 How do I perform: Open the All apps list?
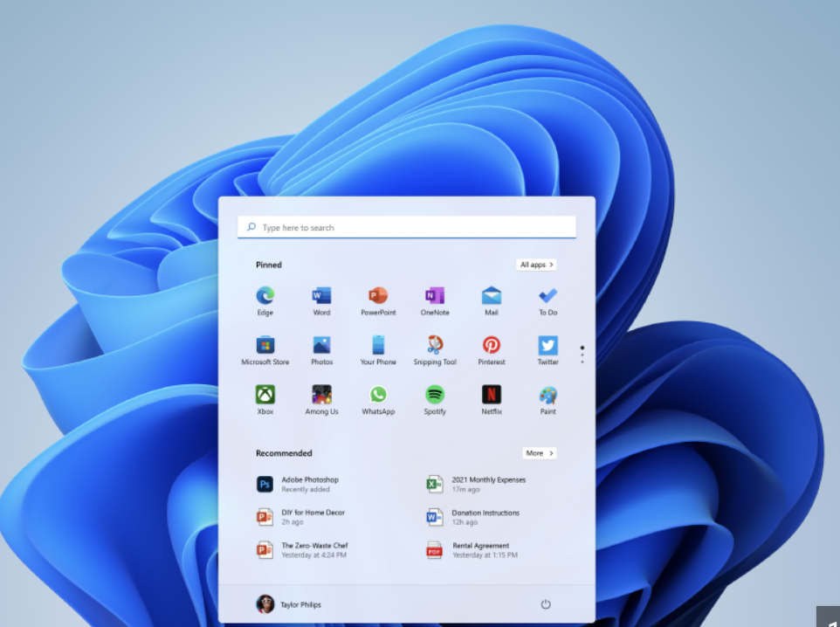point(536,265)
